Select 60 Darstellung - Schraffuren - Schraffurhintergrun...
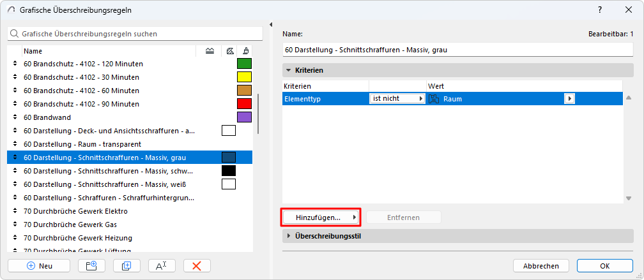This screenshot has width=644, height=280. click(x=109, y=198)
